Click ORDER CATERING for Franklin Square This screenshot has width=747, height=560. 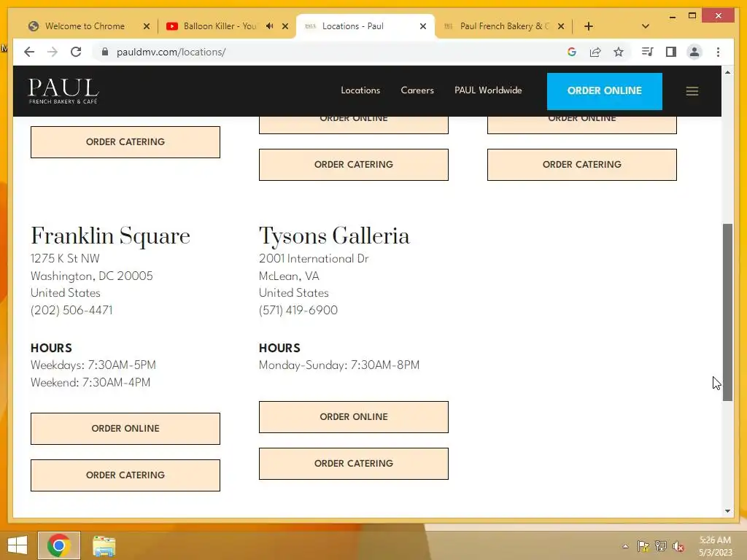[x=125, y=475]
